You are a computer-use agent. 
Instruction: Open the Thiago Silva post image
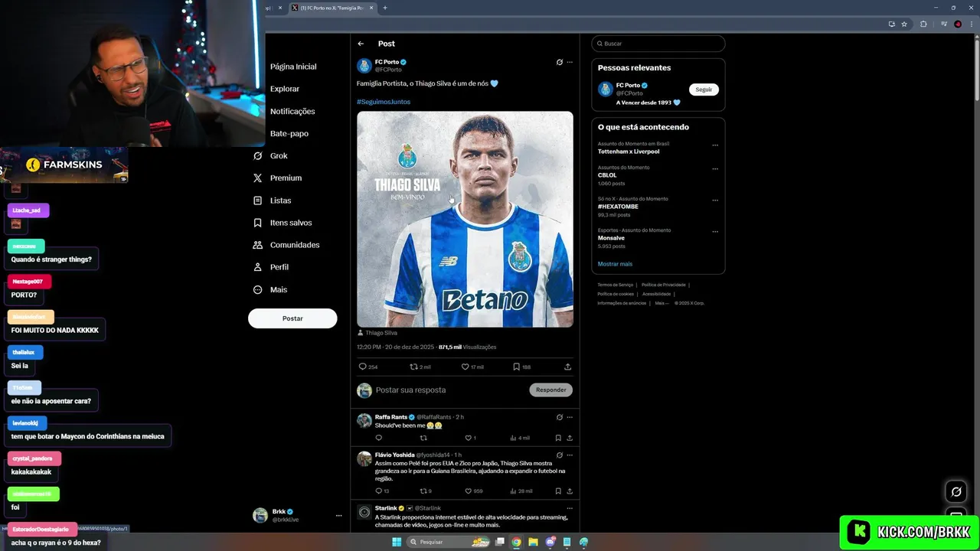[x=465, y=220]
